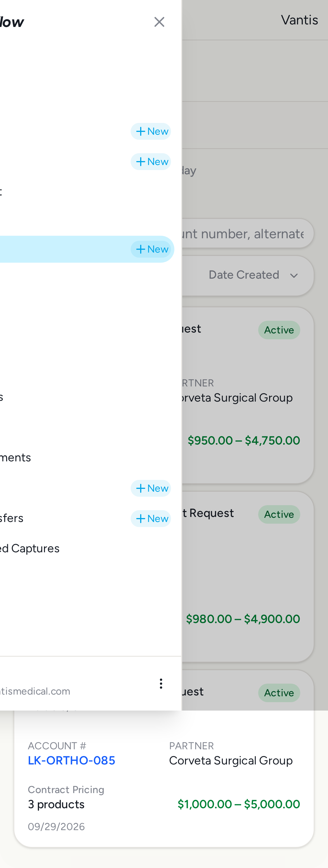Open the three-dot menu beside the email address

point(161,683)
